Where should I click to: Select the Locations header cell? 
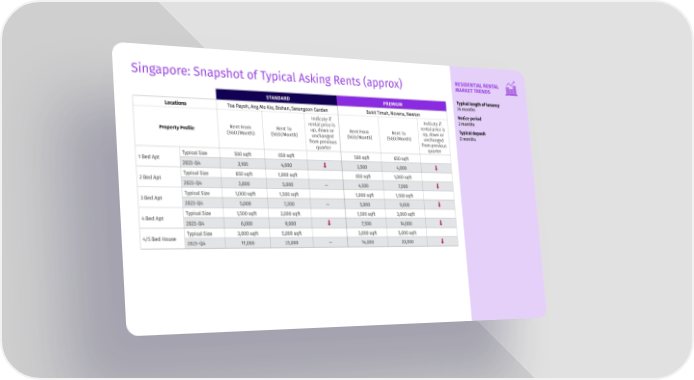pos(175,102)
